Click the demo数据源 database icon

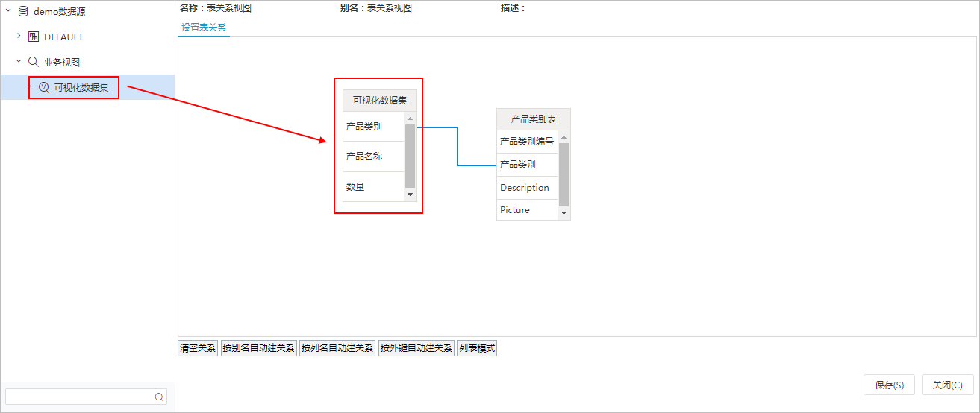coord(23,11)
